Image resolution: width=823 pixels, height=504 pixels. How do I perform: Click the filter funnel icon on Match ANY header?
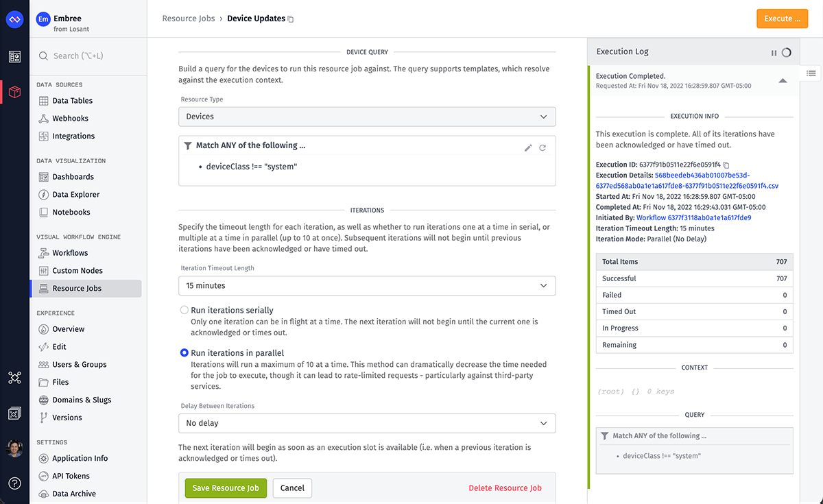pyautogui.click(x=188, y=145)
